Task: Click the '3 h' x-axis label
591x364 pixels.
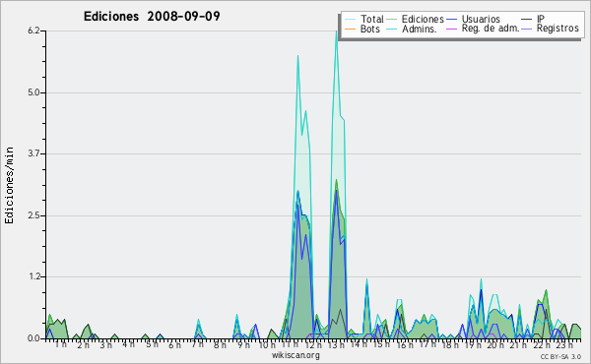Action: (x=106, y=344)
